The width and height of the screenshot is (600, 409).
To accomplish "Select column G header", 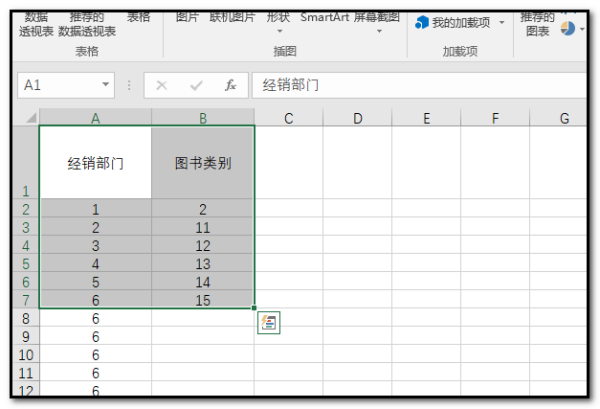I will pyautogui.click(x=558, y=118).
